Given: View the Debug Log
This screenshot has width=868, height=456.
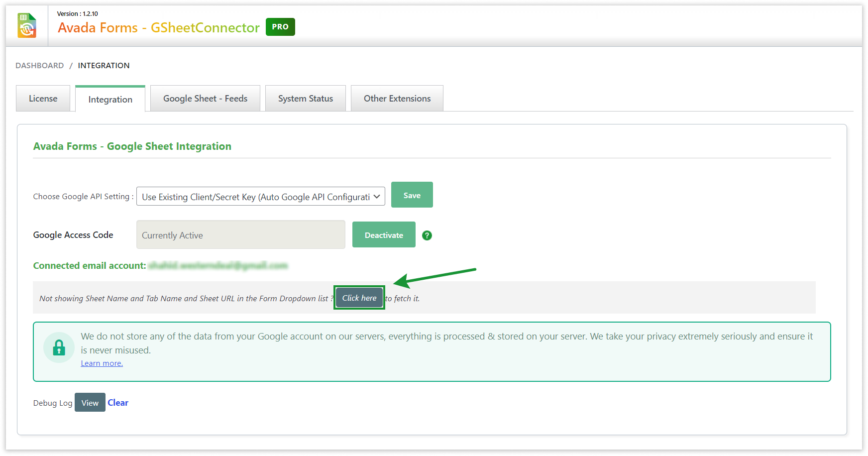Looking at the screenshot, I should click(x=90, y=402).
